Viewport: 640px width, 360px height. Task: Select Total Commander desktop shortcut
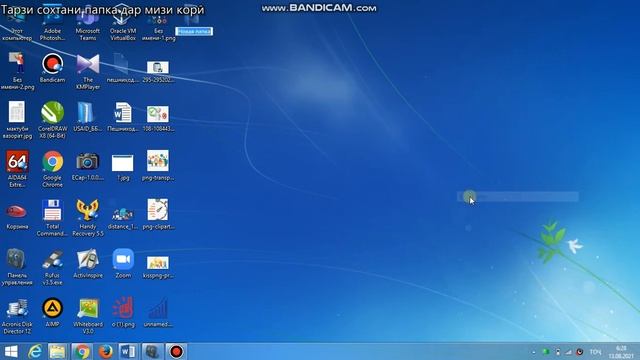pos(52,218)
